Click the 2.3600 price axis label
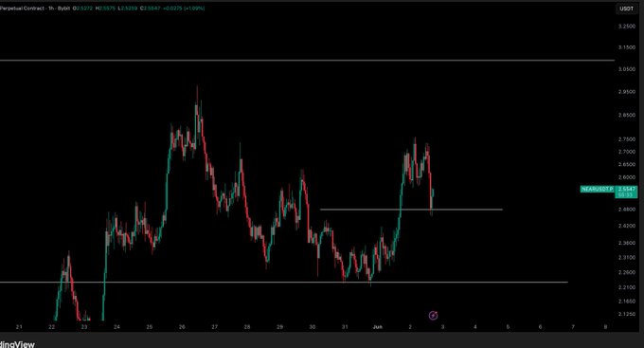The height and width of the screenshot is (348, 644). (x=626, y=243)
